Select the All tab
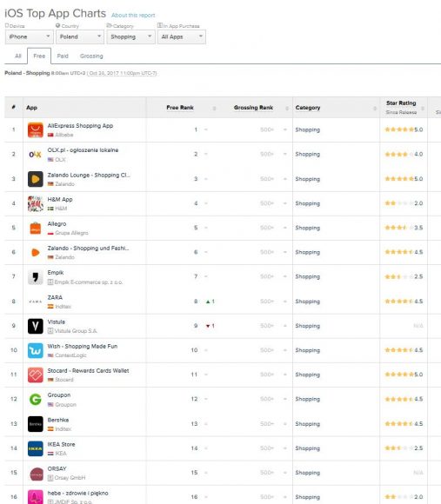The width and height of the screenshot is (441, 504). coord(18,56)
